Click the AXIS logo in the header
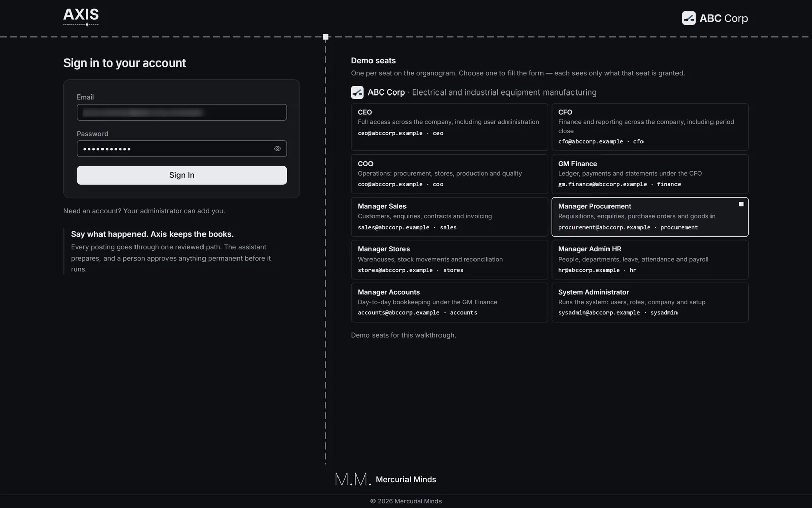Image resolution: width=812 pixels, height=508 pixels. 81,16
